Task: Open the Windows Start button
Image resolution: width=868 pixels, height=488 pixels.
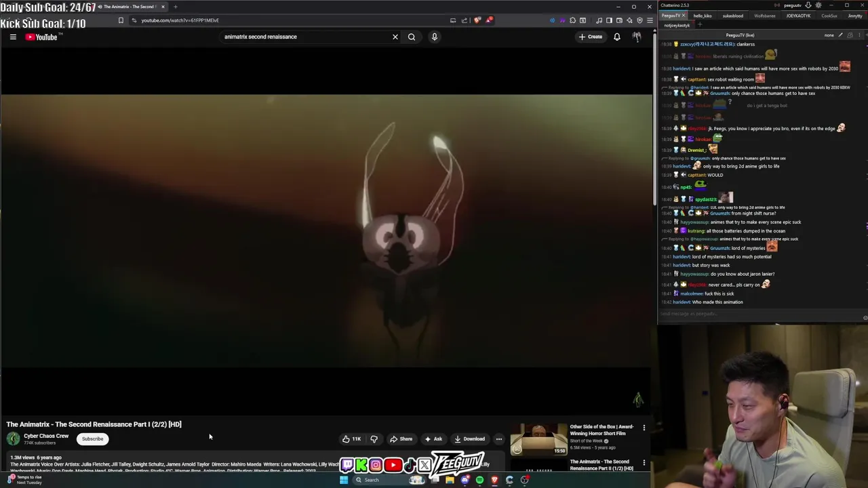Action: 344,480
